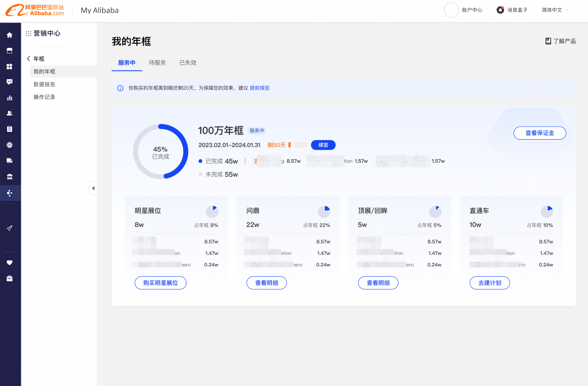Collapse the sidebar with the arrow handle

coord(93,188)
